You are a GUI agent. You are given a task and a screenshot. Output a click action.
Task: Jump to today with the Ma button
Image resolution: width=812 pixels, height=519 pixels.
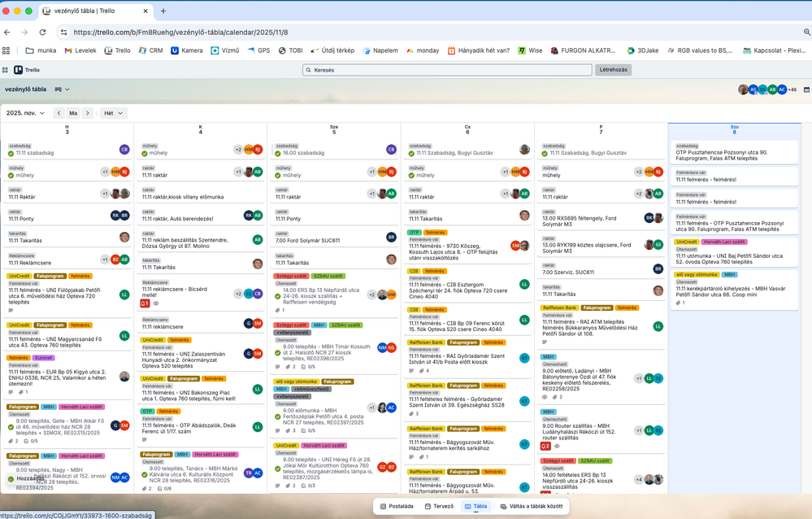[x=73, y=113]
